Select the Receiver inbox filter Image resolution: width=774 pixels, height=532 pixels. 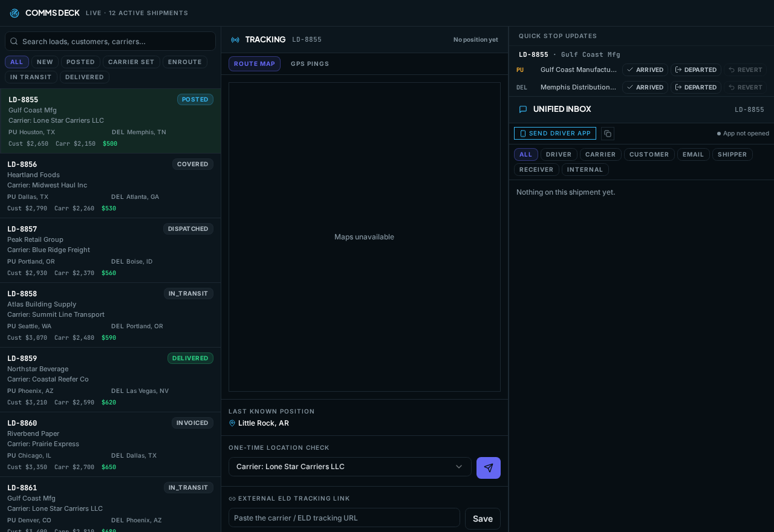536,170
